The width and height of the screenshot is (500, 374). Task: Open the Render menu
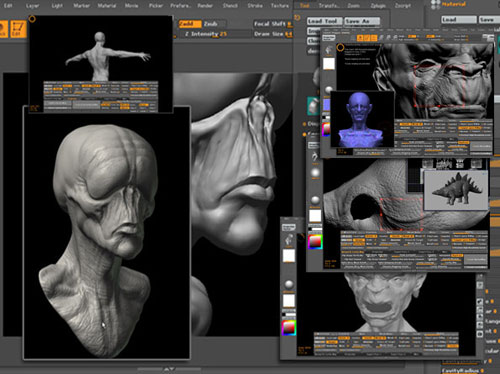coord(205,6)
